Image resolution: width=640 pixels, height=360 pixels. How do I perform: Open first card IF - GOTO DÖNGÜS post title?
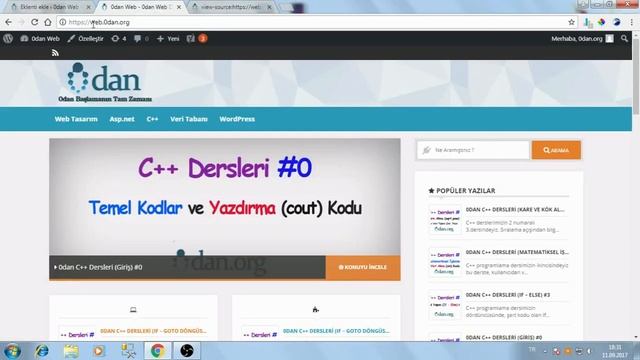(153, 331)
